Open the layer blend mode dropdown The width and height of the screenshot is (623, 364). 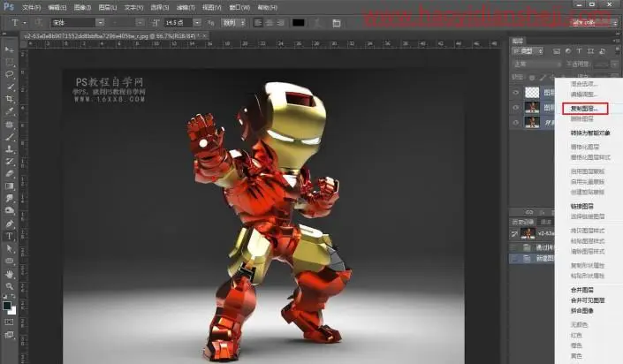pyautogui.click(x=536, y=64)
